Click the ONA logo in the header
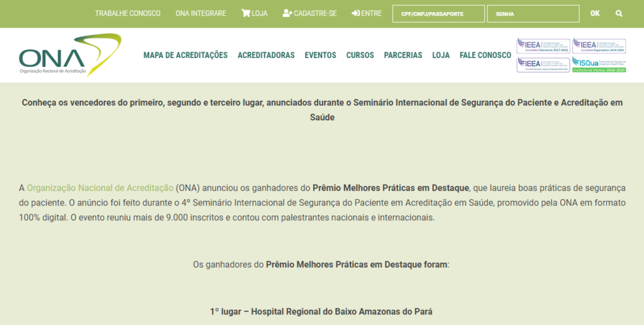Viewport: 644px width, 325px height. tap(69, 55)
